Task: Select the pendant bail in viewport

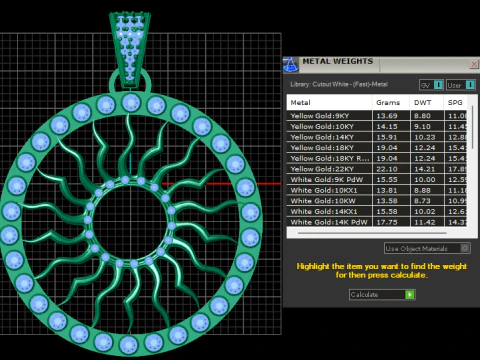Action: coord(130,50)
